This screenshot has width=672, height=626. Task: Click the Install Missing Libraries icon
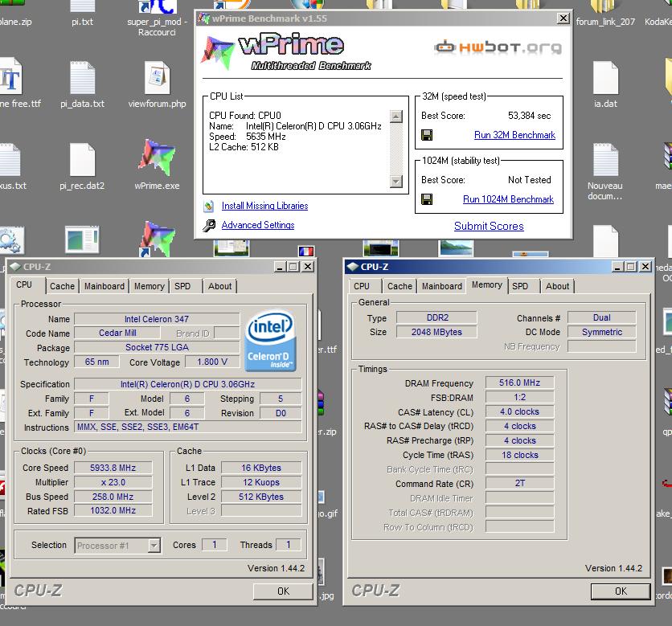pyautogui.click(x=209, y=206)
